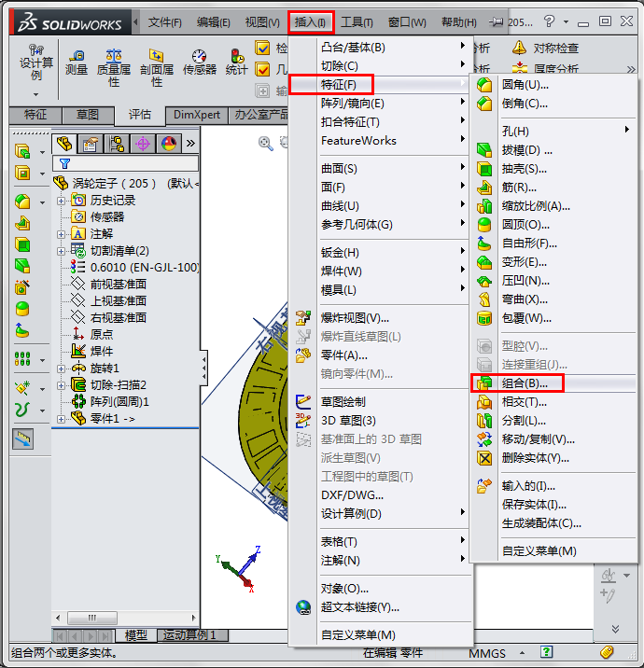Open the DisplayManager color-sphere icon
644x668 pixels.
coord(168,143)
